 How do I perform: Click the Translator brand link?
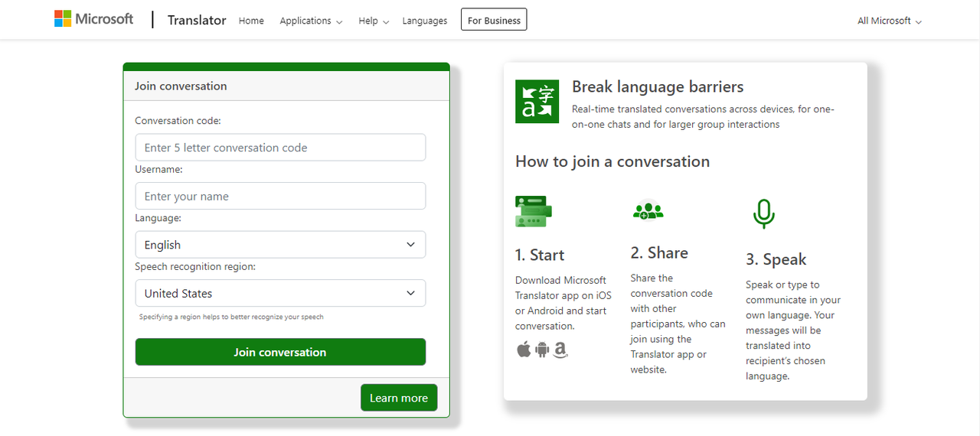(x=197, y=20)
